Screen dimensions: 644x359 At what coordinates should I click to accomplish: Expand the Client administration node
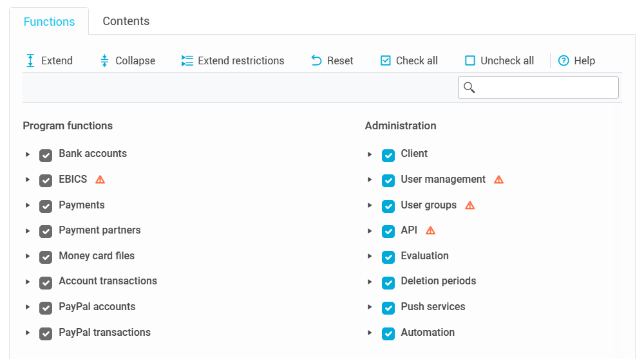(x=370, y=154)
